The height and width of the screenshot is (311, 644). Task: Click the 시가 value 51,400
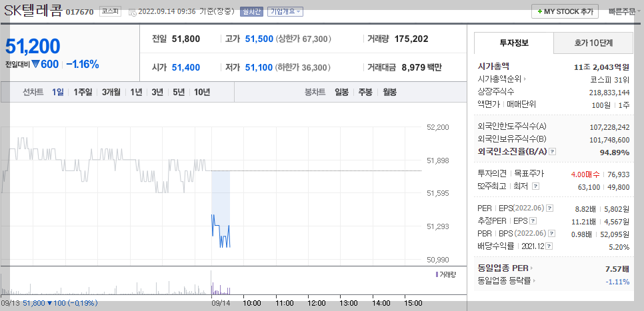click(x=186, y=67)
